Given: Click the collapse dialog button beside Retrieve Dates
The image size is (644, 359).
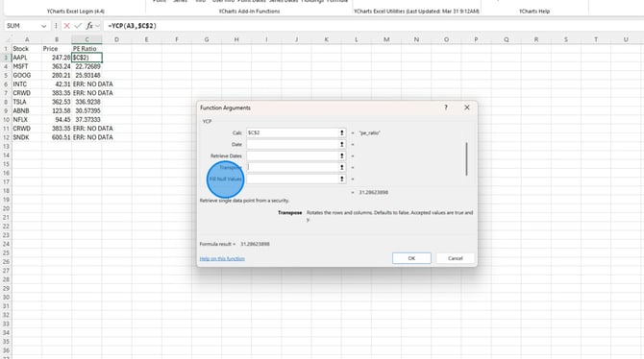Looking at the screenshot, I should (342, 156).
